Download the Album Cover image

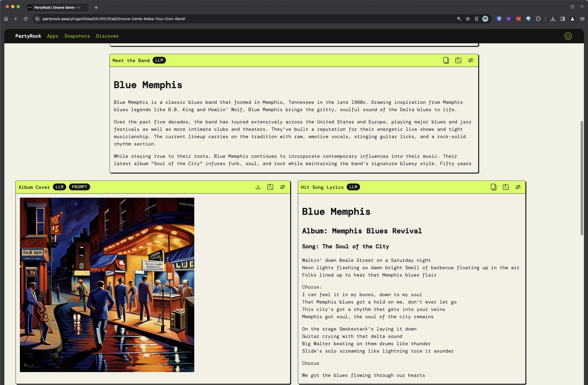click(x=258, y=187)
